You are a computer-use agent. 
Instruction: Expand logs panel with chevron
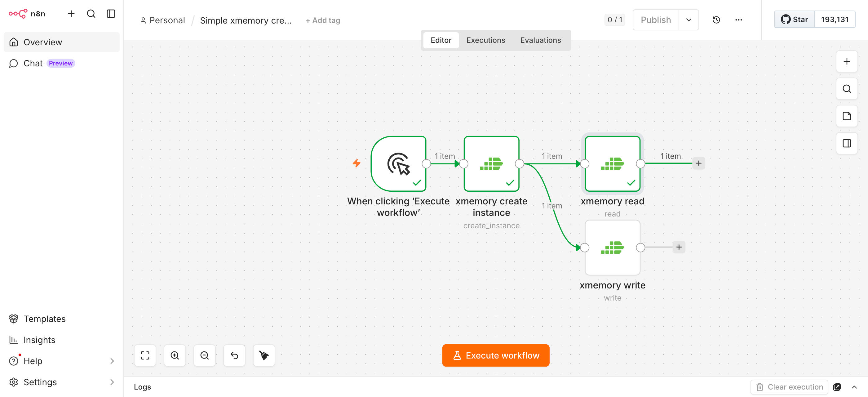(x=854, y=387)
